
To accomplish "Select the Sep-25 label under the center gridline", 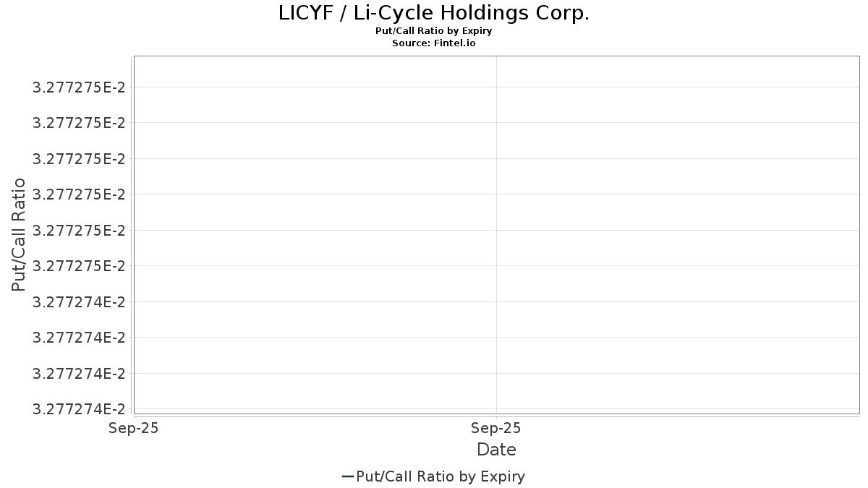I will point(496,428).
